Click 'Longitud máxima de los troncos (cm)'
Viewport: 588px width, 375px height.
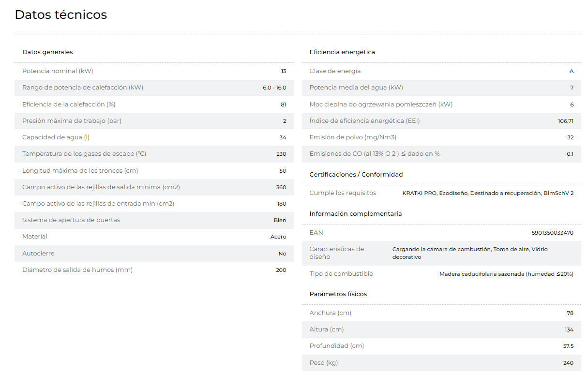coord(79,170)
